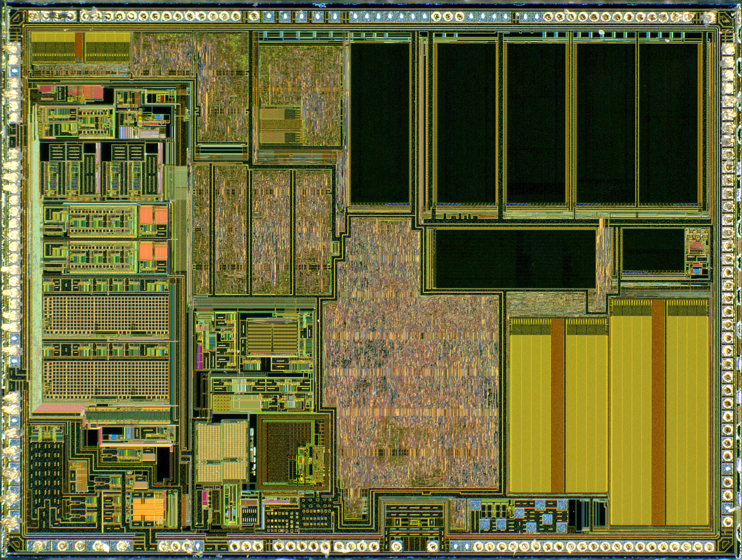Viewport: 742px width, 560px height.
Task: Click the wide horizontal dark memory block
Action: (x=515, y=258)
